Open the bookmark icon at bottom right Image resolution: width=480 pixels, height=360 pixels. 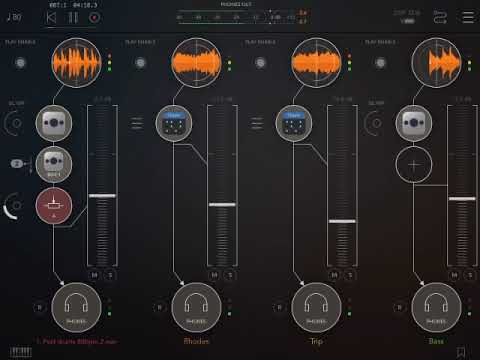461,352
